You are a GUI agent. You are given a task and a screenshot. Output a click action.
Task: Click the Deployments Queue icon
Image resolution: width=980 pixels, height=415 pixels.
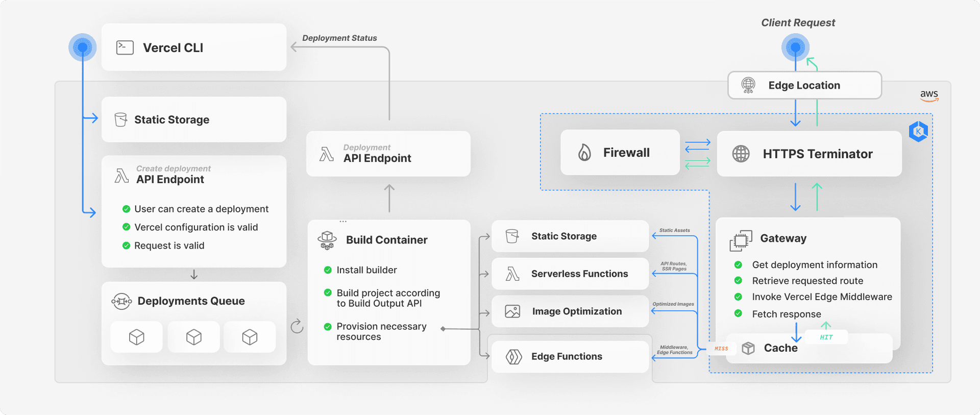(121, 301)
